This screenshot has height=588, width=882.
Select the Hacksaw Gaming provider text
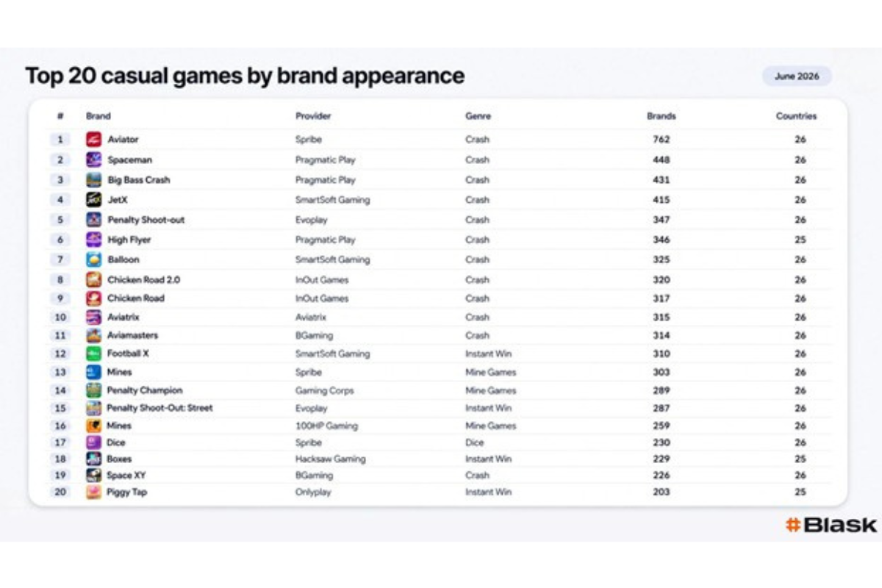coord(330,459)
